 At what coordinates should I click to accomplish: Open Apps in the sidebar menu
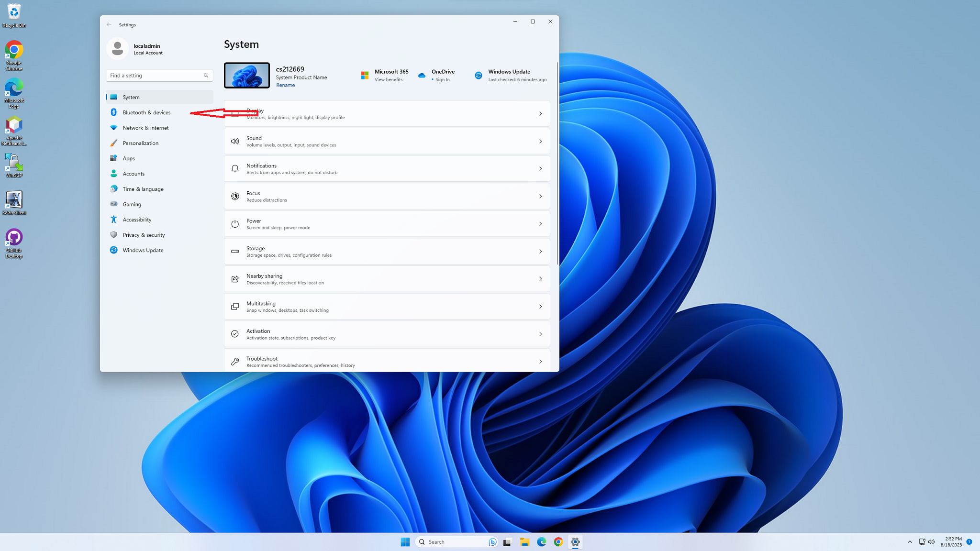pyautogui.click(x=129, y=158)
